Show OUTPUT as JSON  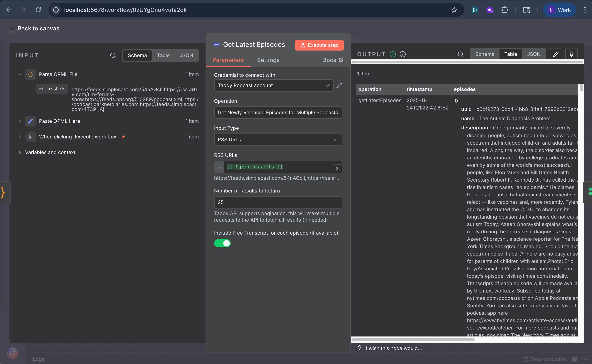[x=534, y=54]
